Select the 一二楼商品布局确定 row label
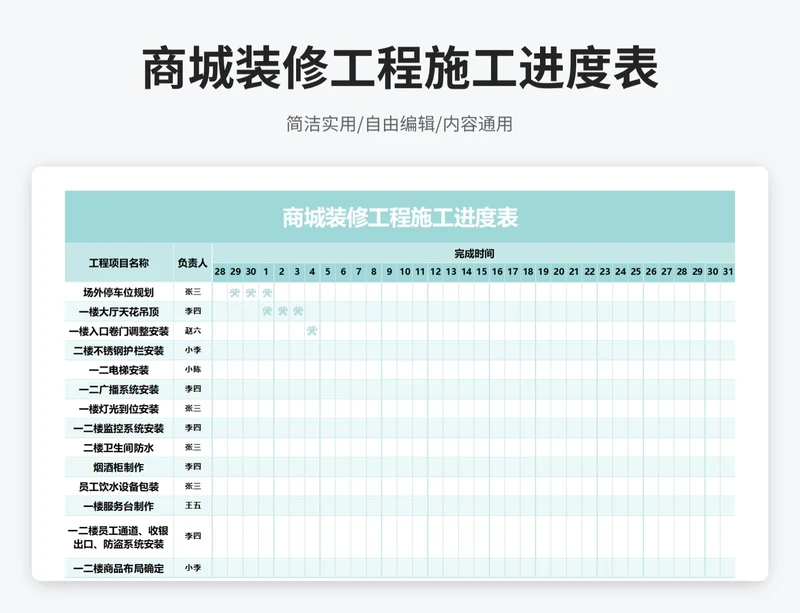Viewport: 800px width, 613px height. coord(119,568)
